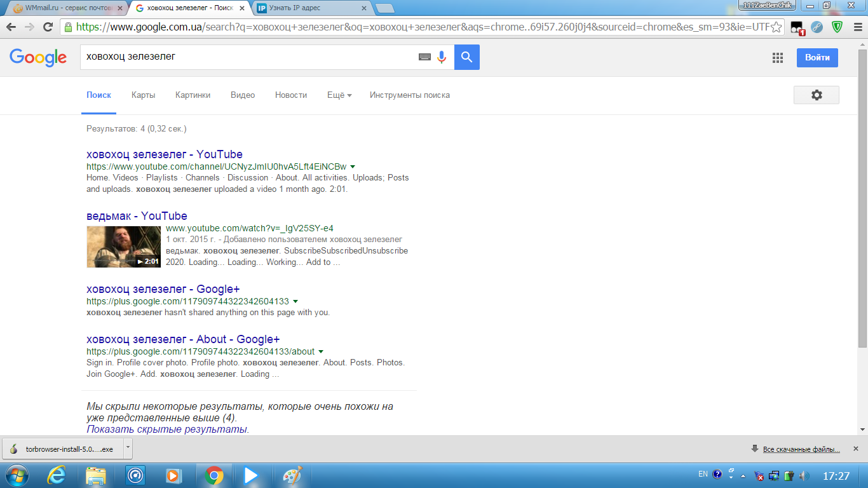Show hidden tray icons arrow

click(x=743, y=475)
